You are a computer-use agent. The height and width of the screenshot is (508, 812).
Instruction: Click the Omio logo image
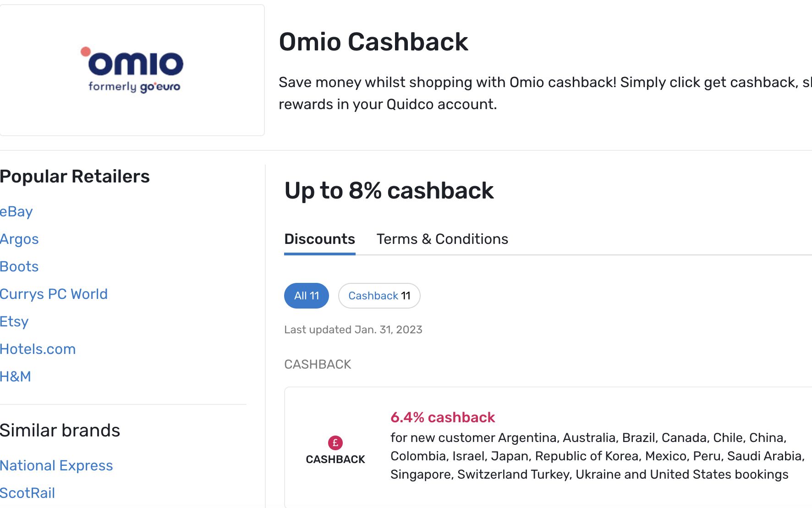(x=132, y=70)
